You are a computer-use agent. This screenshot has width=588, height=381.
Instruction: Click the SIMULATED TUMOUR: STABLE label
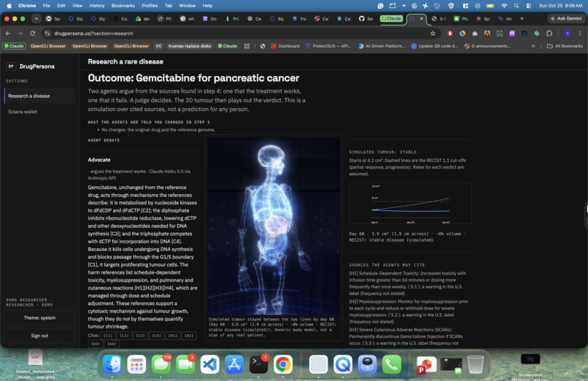coord(382,153)
